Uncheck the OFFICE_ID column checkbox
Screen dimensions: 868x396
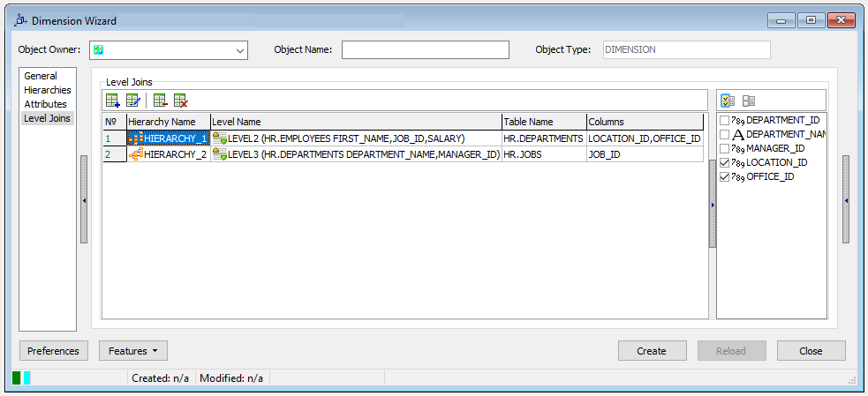[724, 177]
